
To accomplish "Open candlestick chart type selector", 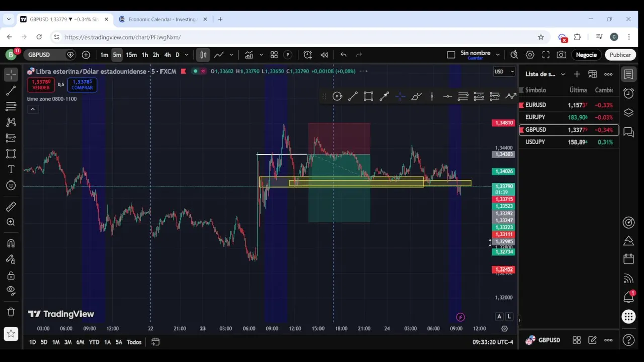I will (203, 55).
